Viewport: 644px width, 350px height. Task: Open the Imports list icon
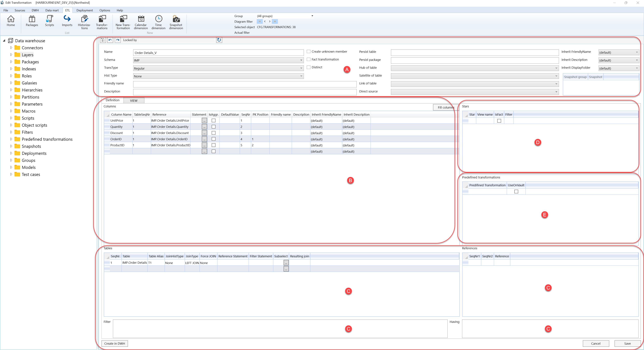tap(67, 21)
